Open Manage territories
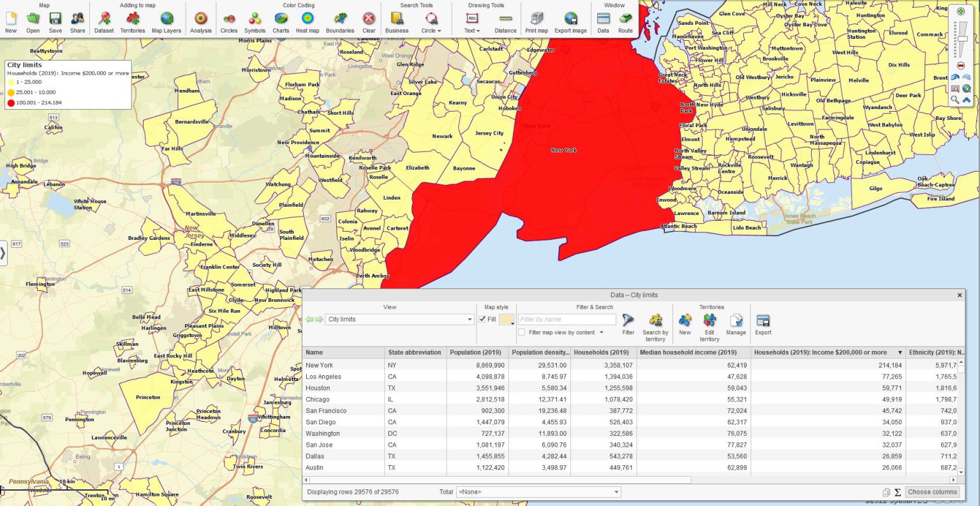Viewport: 980px width, 506px height. point(736,324)
